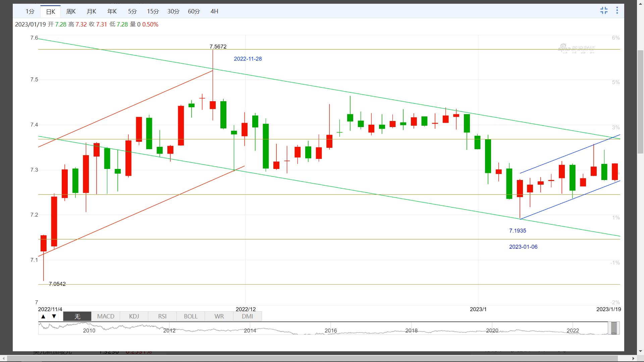Image resolution: width=644 pixels, height=362 pixels.
Task: Open the 年K yearly chart
Action: coord(112,11)
